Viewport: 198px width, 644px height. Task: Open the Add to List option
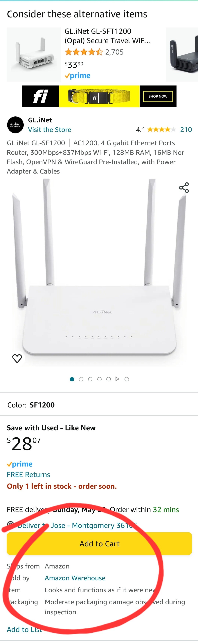24,629
